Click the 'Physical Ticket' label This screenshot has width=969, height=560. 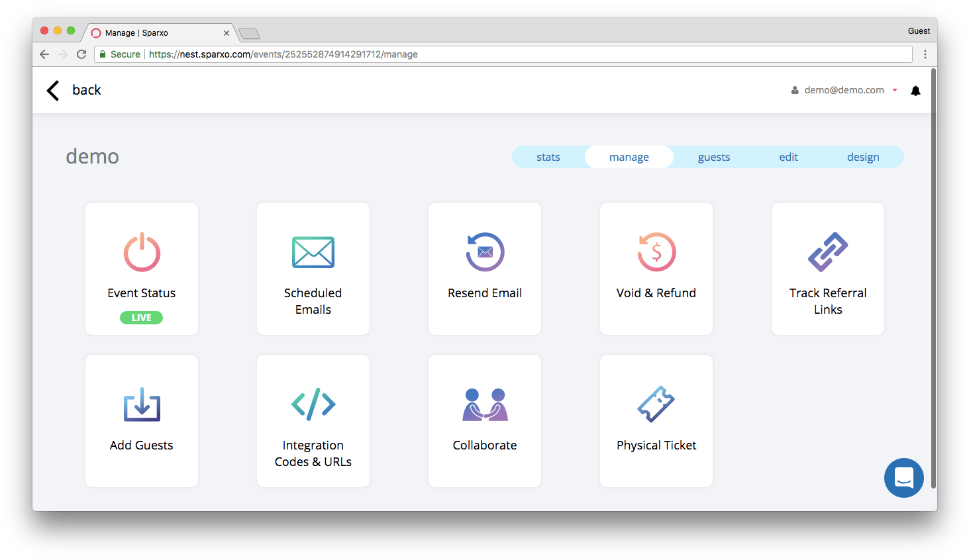[656, 445]
